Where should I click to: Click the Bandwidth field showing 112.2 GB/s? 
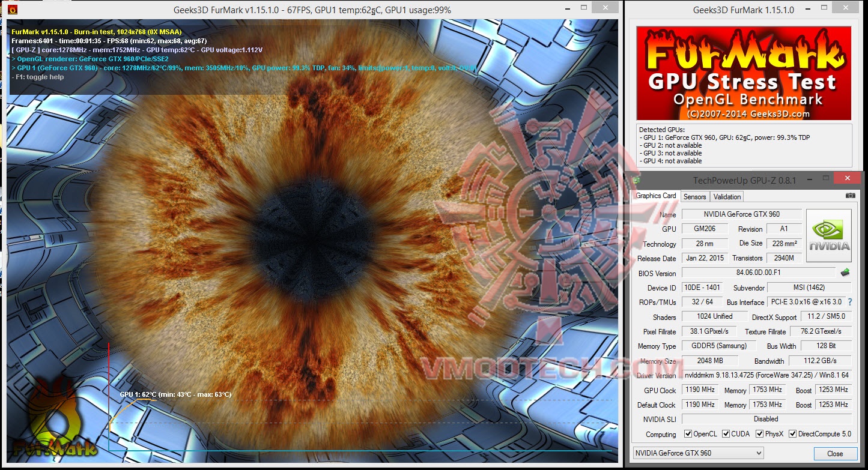[820, 361]
